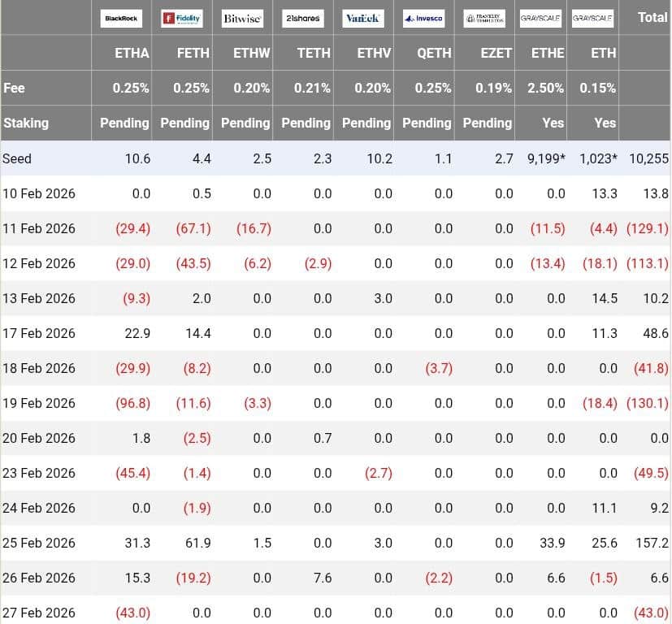Click the QETH ticker header

pyautogui.click(x=434, y=53)
